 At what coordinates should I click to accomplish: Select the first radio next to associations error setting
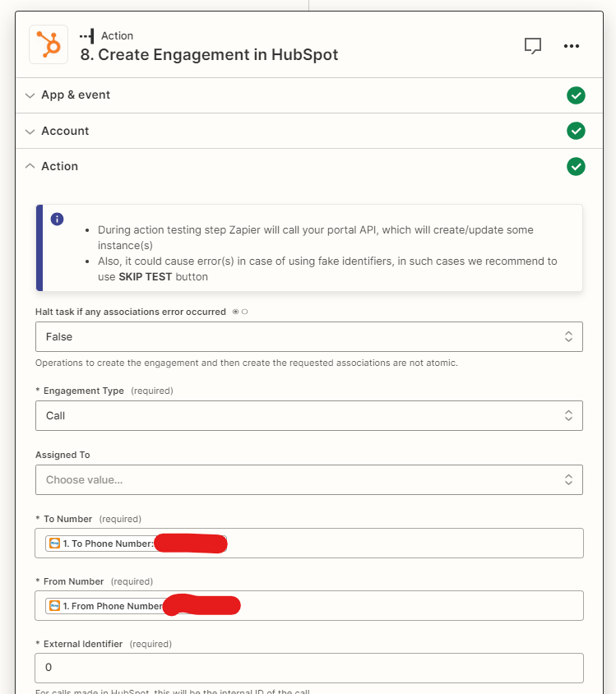point(236,312)
